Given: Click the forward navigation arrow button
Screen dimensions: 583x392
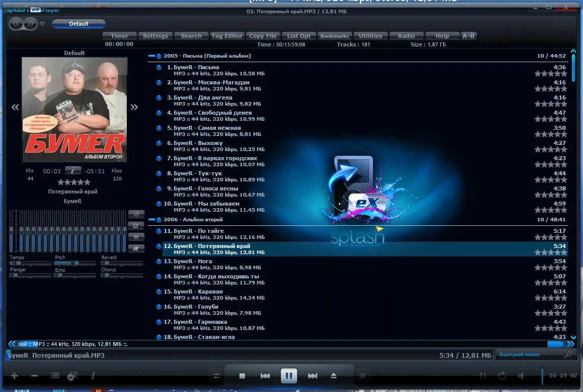Looking at the screenshot, I should [x=30, y=24].
